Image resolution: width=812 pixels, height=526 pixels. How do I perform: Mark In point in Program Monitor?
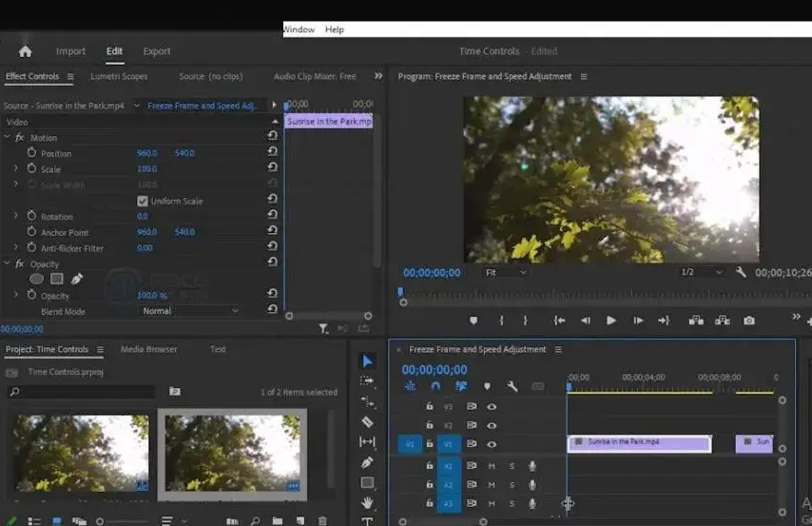click(x=501, y=321)
